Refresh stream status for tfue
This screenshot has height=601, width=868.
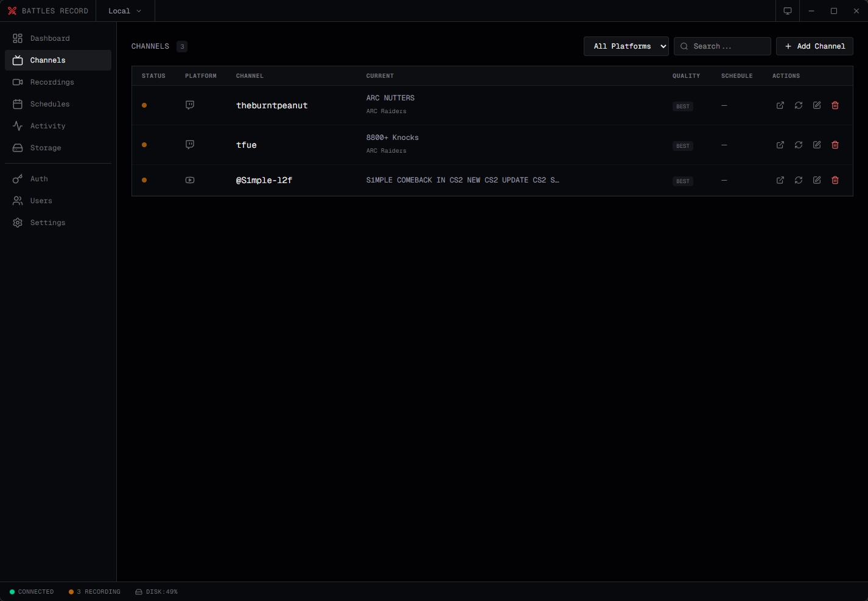tap(798, 145)
